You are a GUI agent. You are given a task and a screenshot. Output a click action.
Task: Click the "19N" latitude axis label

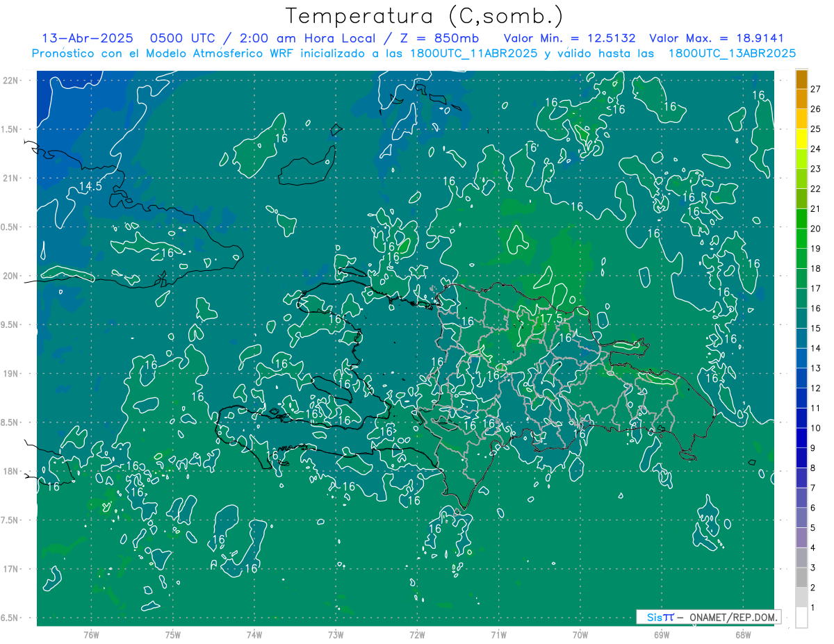10,374
